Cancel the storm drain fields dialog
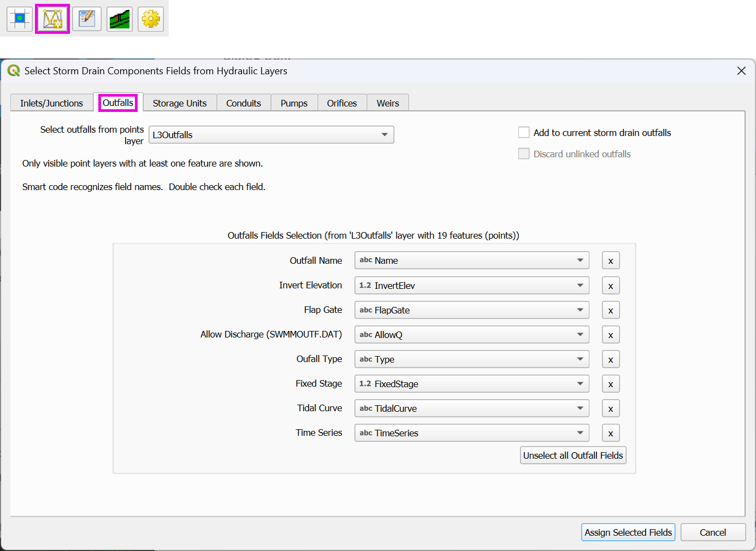This screenshot has width=756, height=551. click(x=712, y=532)
